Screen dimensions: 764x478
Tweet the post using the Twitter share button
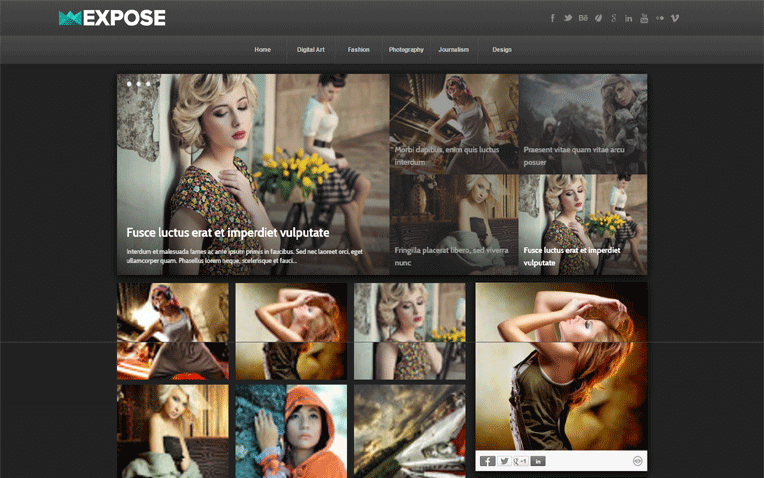pyautogui.click(x=505, y=461)
